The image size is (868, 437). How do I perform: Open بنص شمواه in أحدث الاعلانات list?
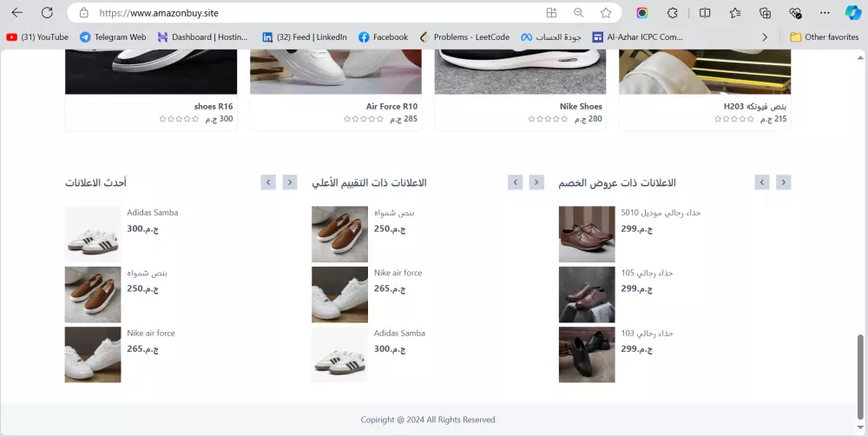[148, 273]
